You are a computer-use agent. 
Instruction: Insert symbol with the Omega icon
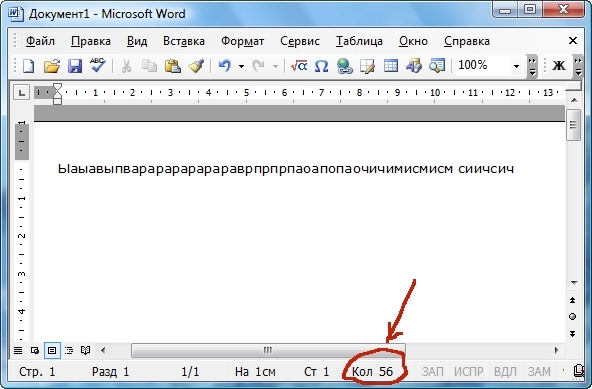(x=321, y=66)
